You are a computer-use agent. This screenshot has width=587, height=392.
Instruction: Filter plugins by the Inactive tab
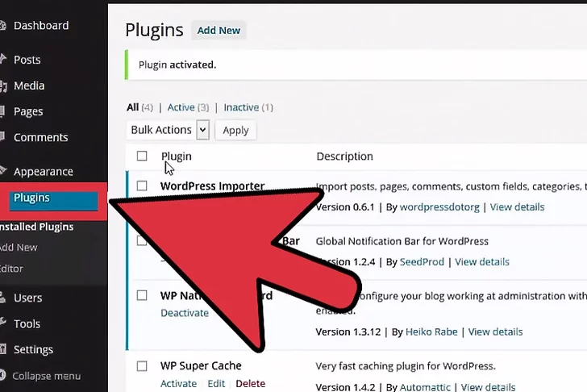click(241, 107)
